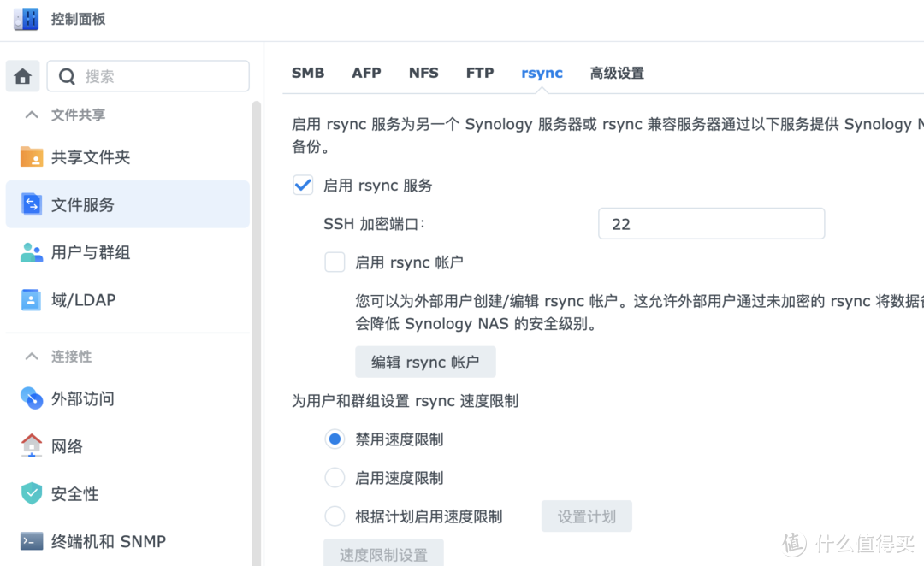Collapse the 文件共享 sidebar section
The width and height of the screenshot is (924, 566).
pos(32,114)
